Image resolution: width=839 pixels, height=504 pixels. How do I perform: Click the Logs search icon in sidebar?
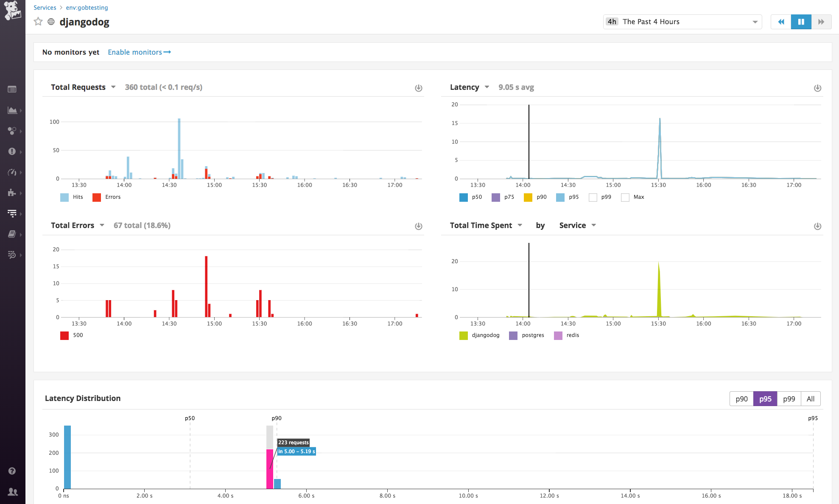click(12, 255)
